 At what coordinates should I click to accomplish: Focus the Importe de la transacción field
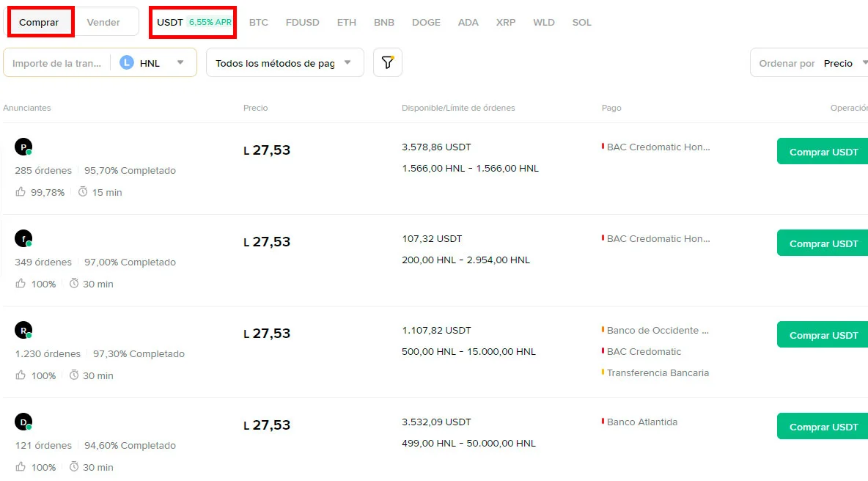57,63
